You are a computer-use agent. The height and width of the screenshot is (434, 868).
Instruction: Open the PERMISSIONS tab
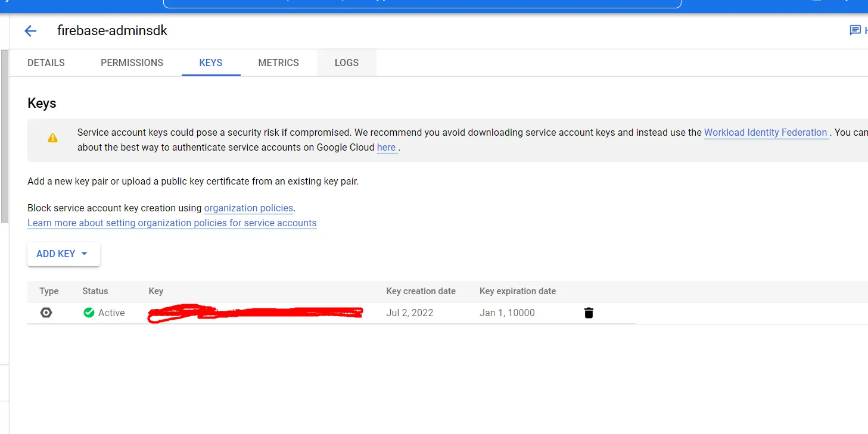pos(132,63)
